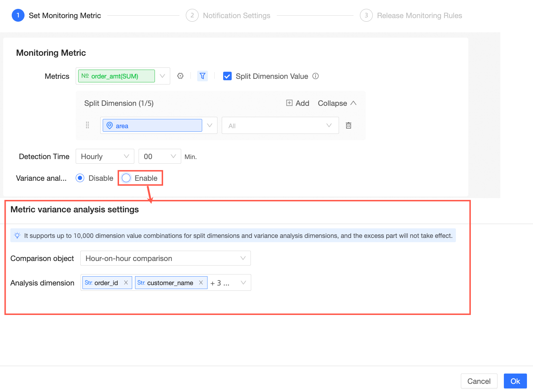
Task: Go to Notification Settings step
Action: click(228, 15)
